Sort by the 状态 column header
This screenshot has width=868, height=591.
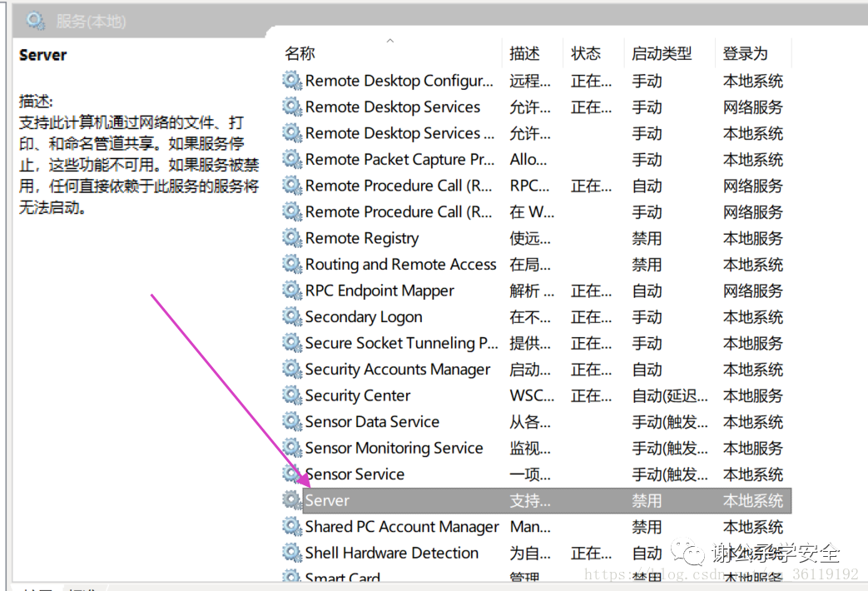coord(586,54)
